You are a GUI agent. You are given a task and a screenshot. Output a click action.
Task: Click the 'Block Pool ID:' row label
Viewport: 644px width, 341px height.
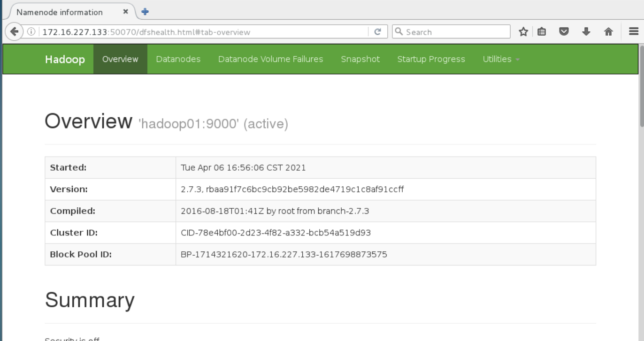tap(81, 254)
